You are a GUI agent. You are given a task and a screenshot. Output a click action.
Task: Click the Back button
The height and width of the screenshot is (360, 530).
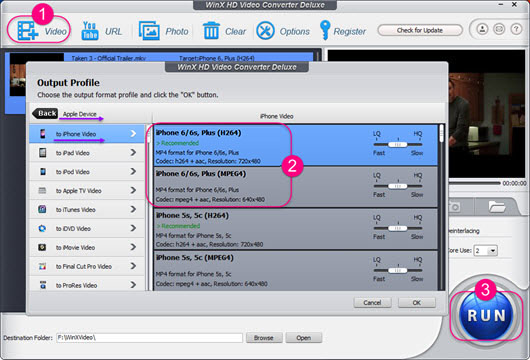(x=45, y=113)
